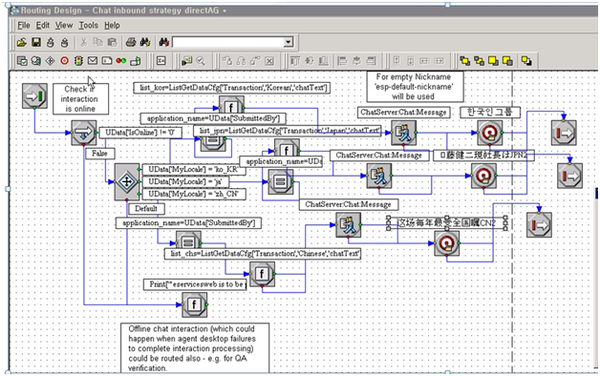
Task: Click the list_kor=ListGetDataCfg label
Action: click(x=232, y=88)
